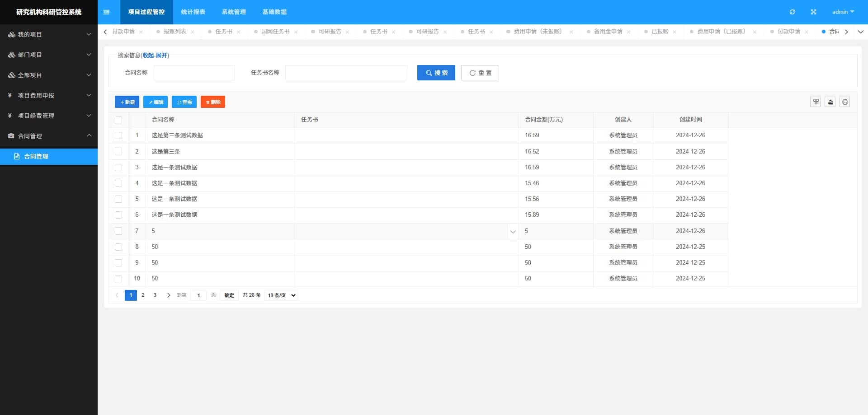Check the row 2 checkbox for 这是第三条

[x=118, y=152]
